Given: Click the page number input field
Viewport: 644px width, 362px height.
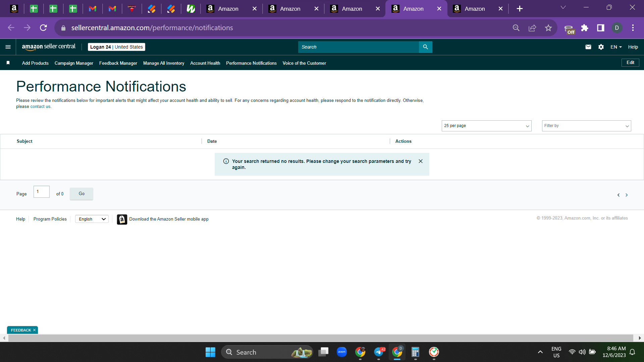Looking at the screenshot, I should (x=42, y=192).
